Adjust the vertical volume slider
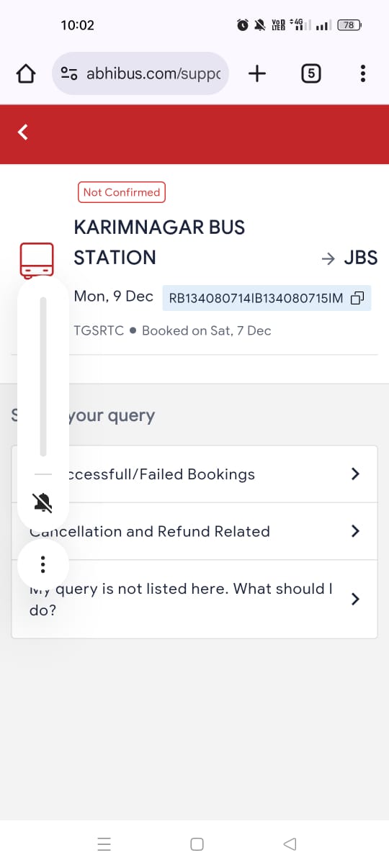This screenshot has width=389, height=868. (43, 376)
